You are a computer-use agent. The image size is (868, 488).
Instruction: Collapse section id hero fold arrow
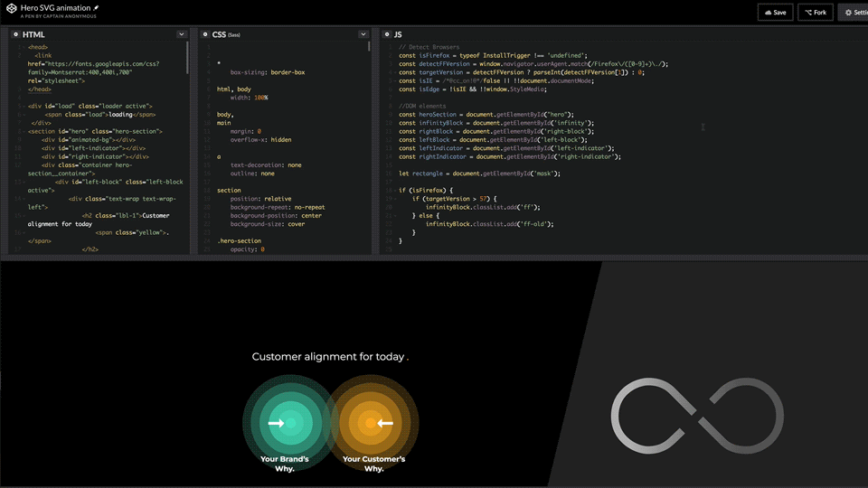(24, 132)
